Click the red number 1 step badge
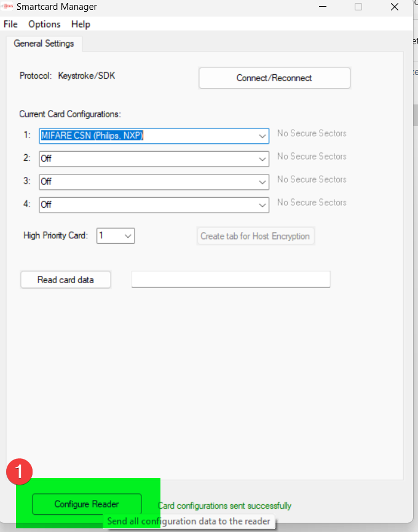Viewport: 418px width, 532px height. click(x=19, y=472)
